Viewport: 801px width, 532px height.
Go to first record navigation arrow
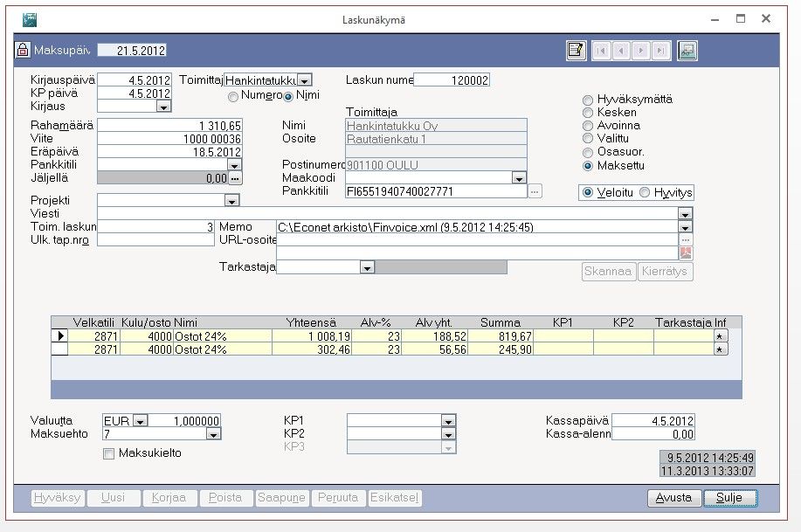[601, 51]
